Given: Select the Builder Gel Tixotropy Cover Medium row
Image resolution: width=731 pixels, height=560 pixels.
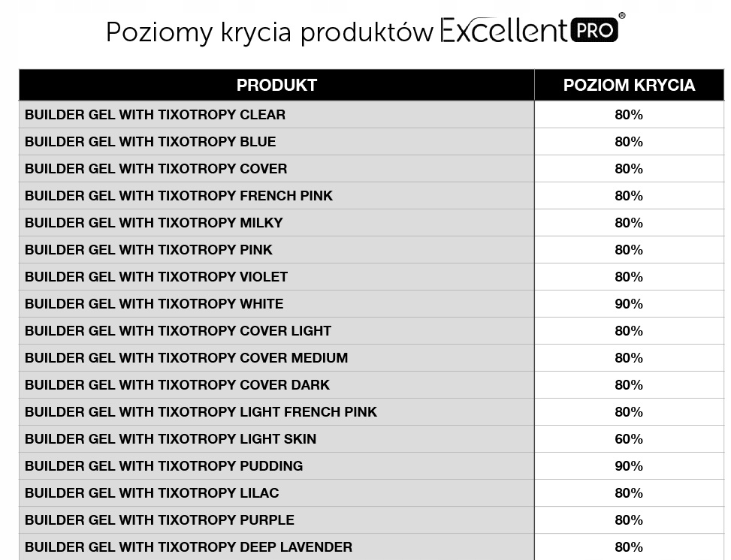Looking at the screenshot, I should click(186, 358).
